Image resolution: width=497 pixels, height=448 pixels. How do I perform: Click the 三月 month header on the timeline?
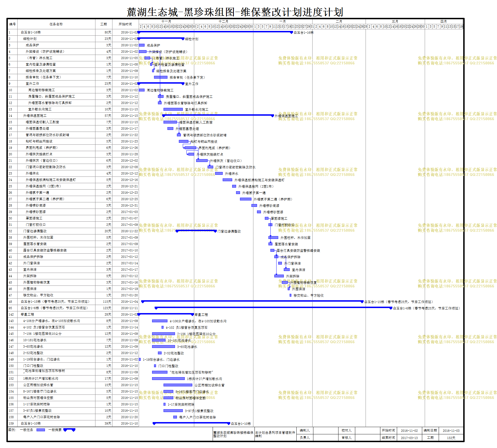395,21
